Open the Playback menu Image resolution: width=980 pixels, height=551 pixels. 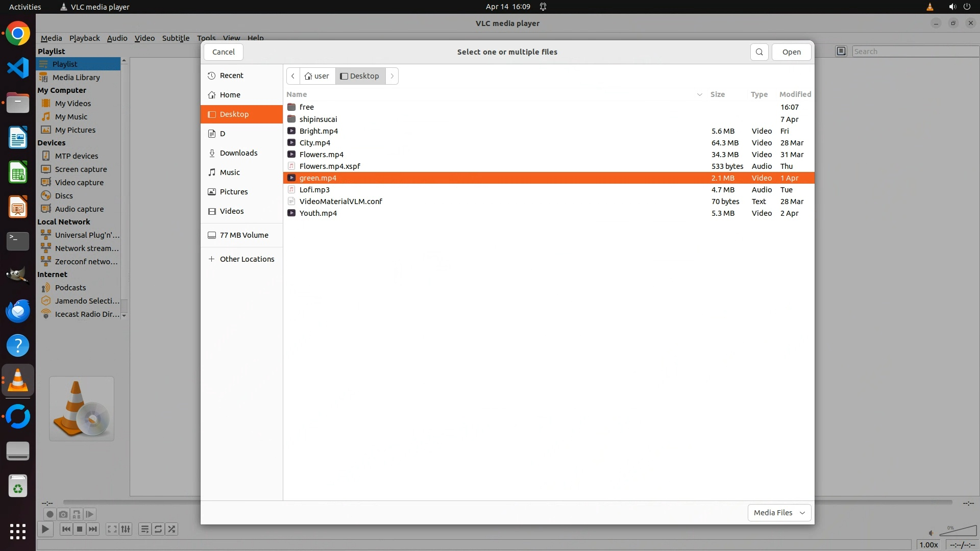pyautogui.click(x=84, y=38)
